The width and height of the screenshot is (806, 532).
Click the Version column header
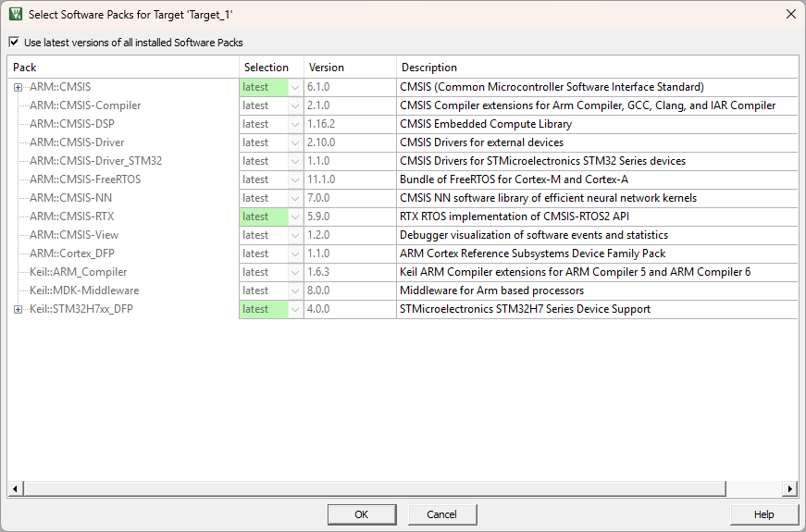[350, 68]
